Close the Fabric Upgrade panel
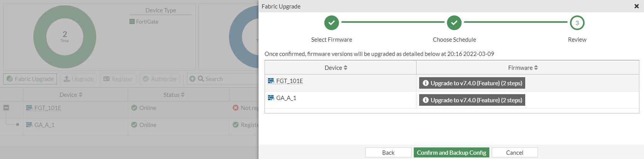Screen dimensions: 644x159 tap(636, 6)
